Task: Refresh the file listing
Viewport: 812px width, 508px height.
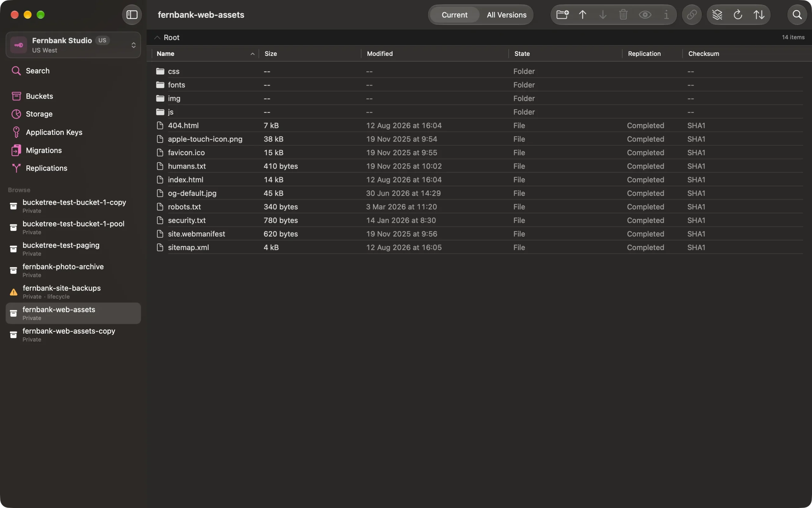Action: pyautogui.click(x=738, y=15)
